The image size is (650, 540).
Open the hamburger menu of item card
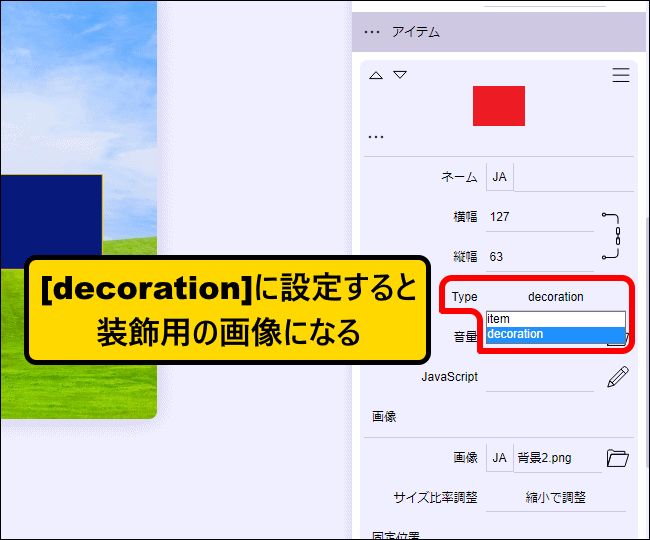pyautogui.click(x=620, y=75)
